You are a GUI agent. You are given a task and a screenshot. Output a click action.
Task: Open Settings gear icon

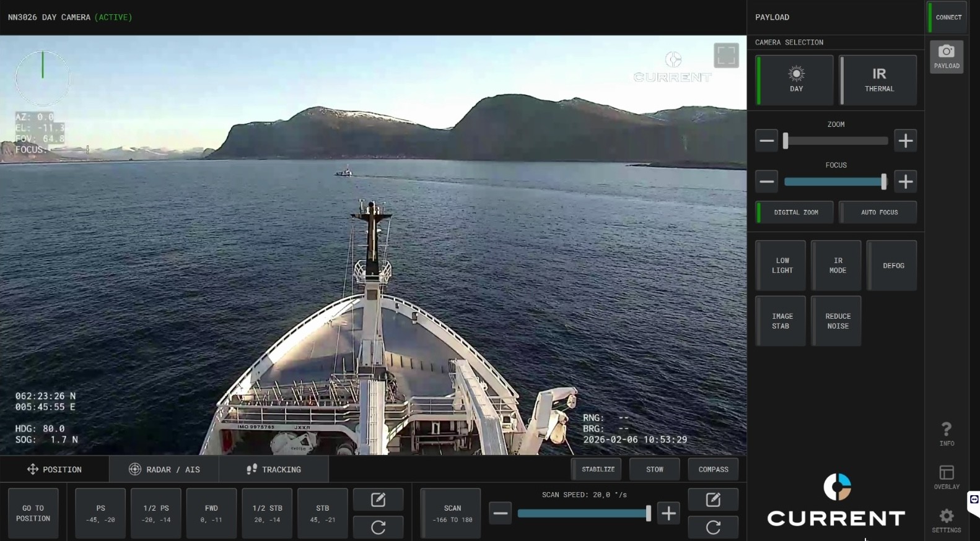(947, 521)
